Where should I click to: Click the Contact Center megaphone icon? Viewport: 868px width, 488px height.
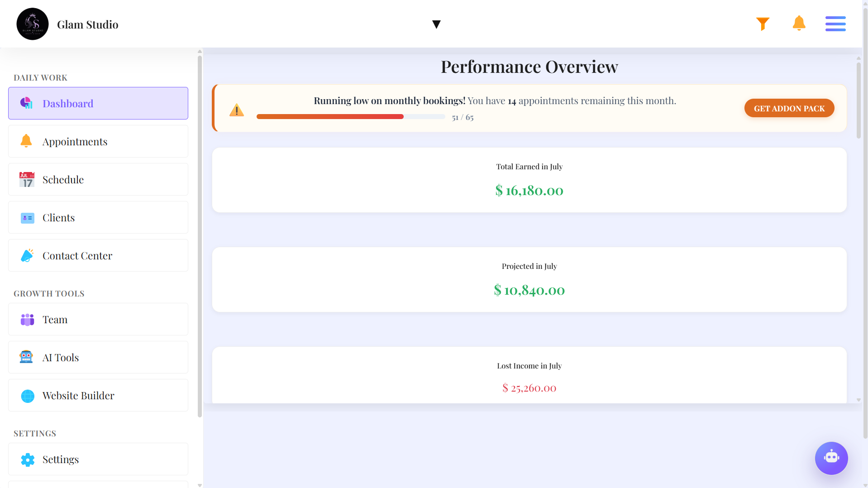coord(27,255)
